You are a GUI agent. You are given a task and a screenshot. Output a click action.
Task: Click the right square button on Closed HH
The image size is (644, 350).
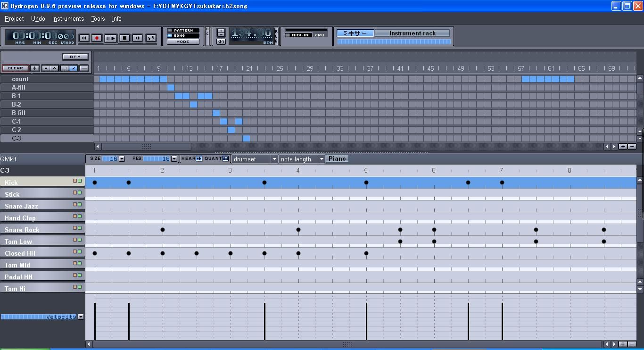click(80, 251)
